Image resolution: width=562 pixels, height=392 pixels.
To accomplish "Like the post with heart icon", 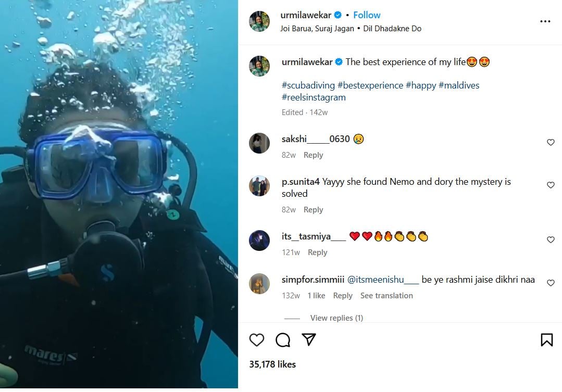I will click(257, 340).
